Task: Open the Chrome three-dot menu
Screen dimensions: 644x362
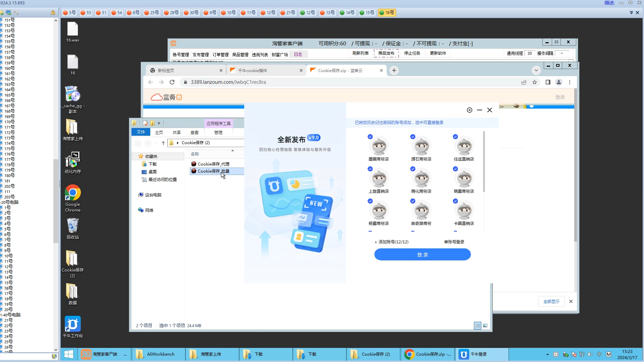Action: pos(570,82)
